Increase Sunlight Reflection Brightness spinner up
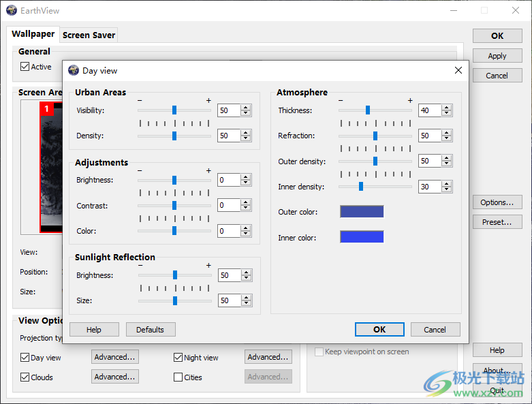The width and height of the screenshot is (532, 404). (x=247, y=273)
